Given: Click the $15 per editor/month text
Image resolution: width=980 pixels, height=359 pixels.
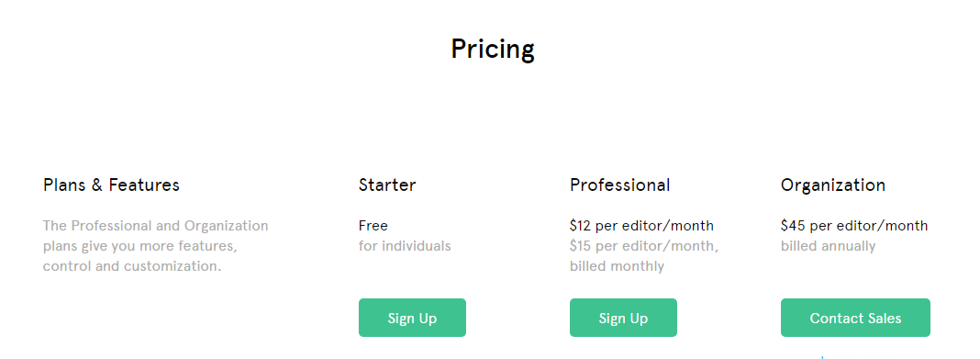Looking at the screenshot, I should click(x=644, y=246).
